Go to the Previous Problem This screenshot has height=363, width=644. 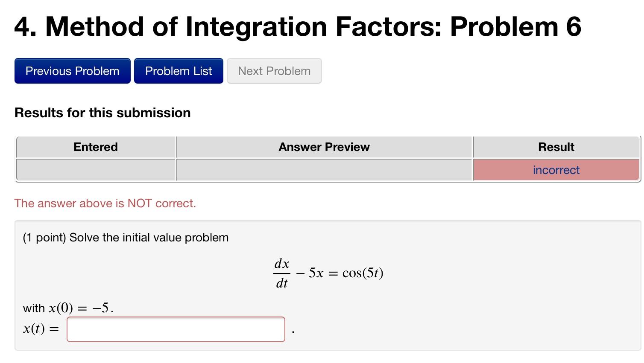point(72,71)
